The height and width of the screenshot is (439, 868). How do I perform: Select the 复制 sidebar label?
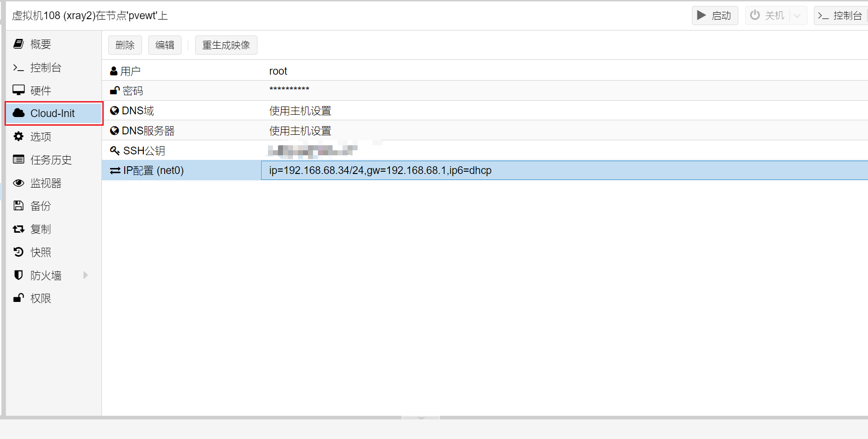(x=40, y=229)
